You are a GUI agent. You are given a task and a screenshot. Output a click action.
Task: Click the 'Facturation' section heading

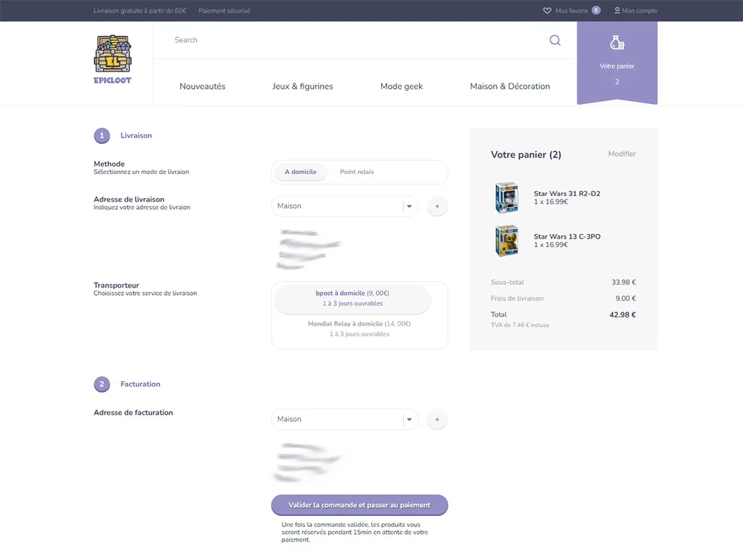coord(140,385)
